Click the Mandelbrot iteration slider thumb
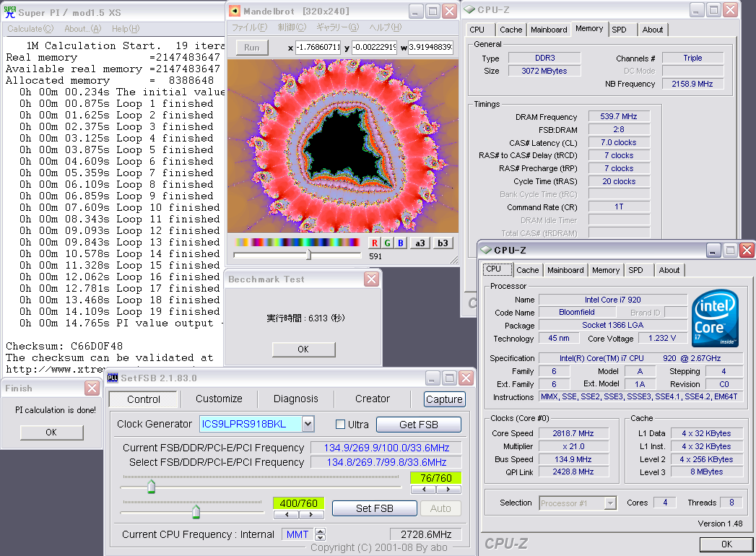 point(308,255)
